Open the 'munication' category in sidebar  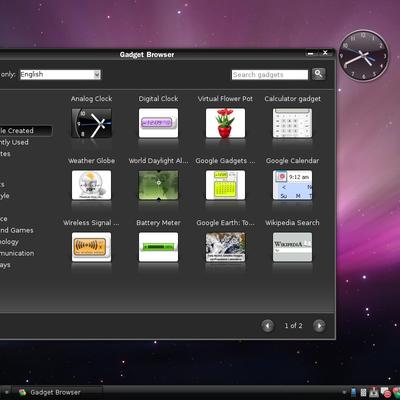[17, 253]
